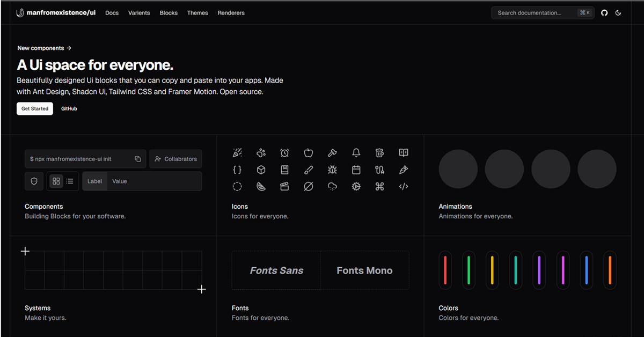Click the bell icon
644x337 pixels.
[356, 153]
